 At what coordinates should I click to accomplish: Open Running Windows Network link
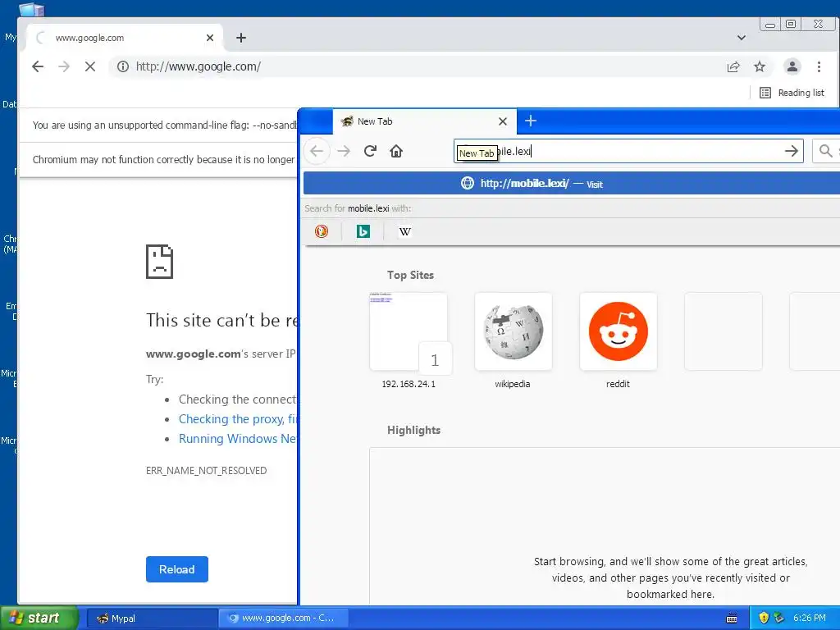pyautogui.click(x=238, y=439)
